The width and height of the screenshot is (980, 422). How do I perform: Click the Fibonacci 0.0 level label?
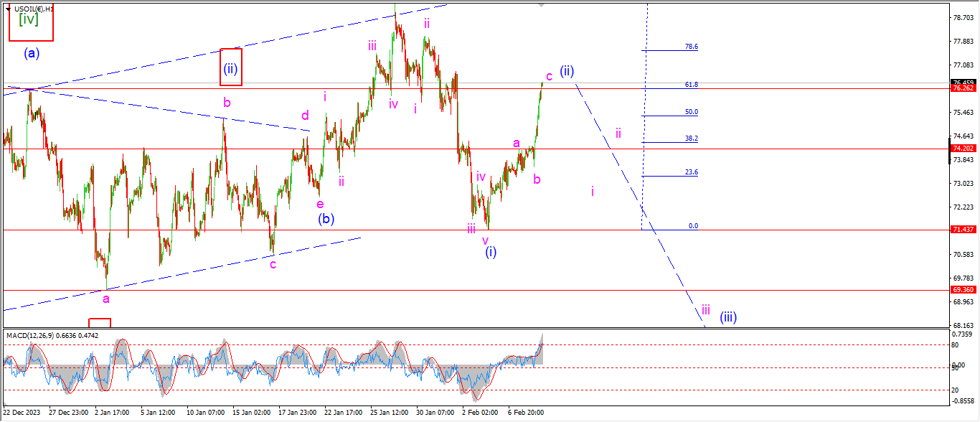tap(693, 226)
